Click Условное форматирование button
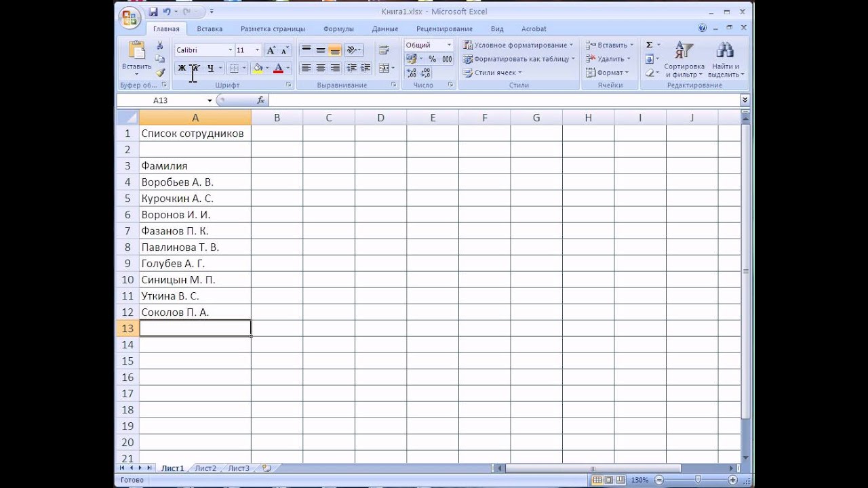The image size is (868, 488). (x=519, y=45)
